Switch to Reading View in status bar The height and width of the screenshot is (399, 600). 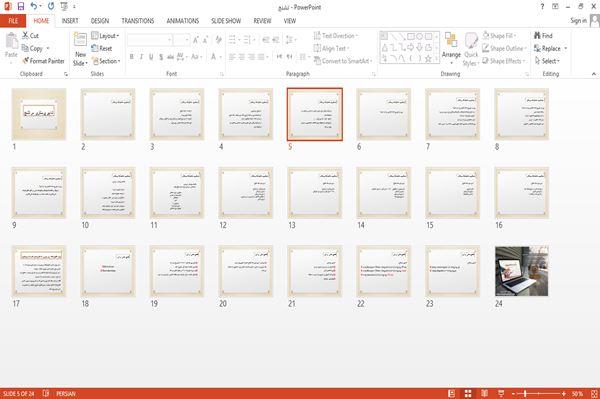coord(484,393)
